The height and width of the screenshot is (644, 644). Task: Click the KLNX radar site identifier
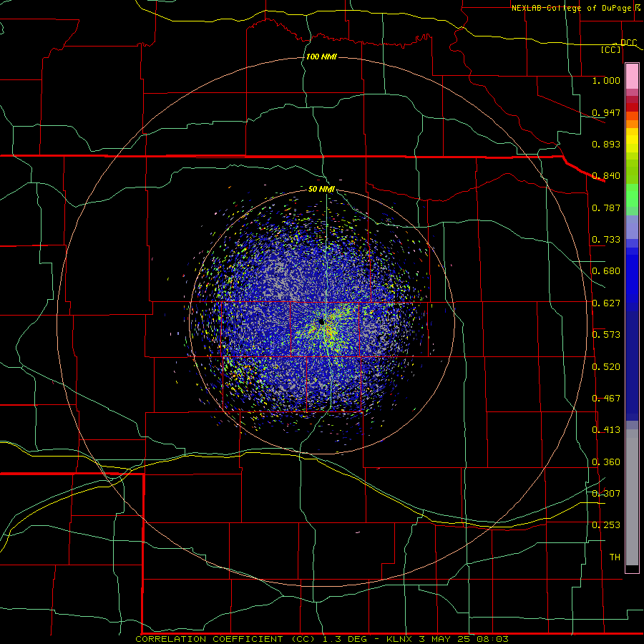[x=399, y=639]
